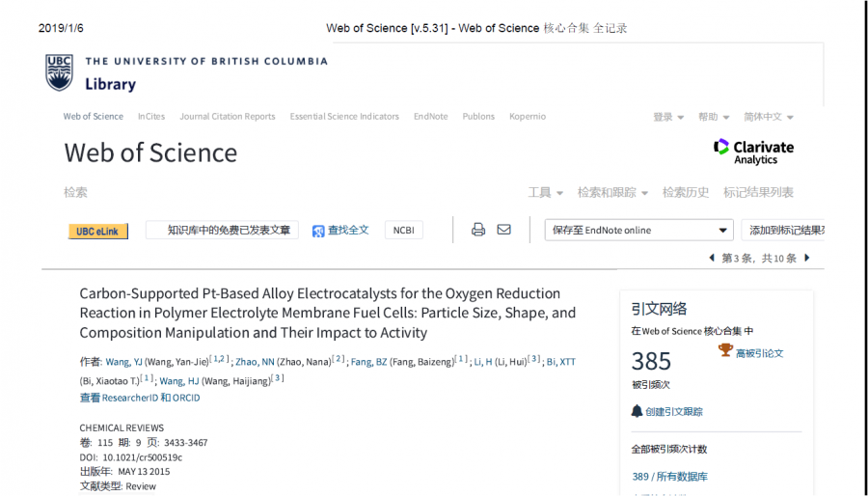Open Essential Science Indicators tab
Image resolution: width=868 pixels, height=496 pixels.
tap(344, 117)
